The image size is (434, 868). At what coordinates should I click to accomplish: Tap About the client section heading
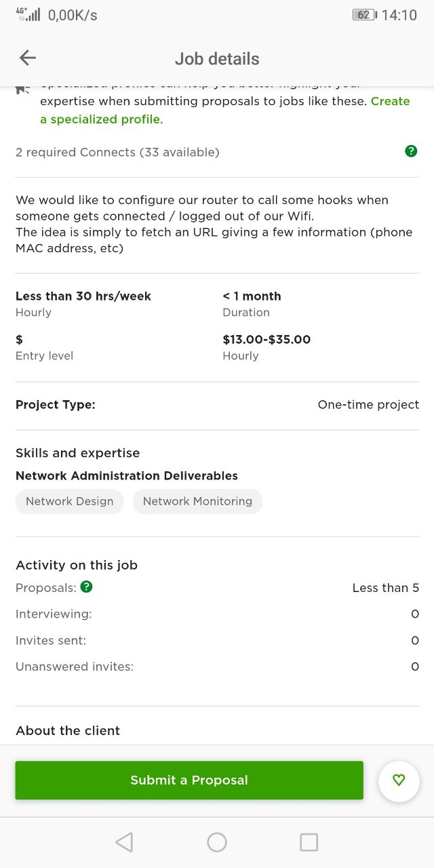pos(68,730)
